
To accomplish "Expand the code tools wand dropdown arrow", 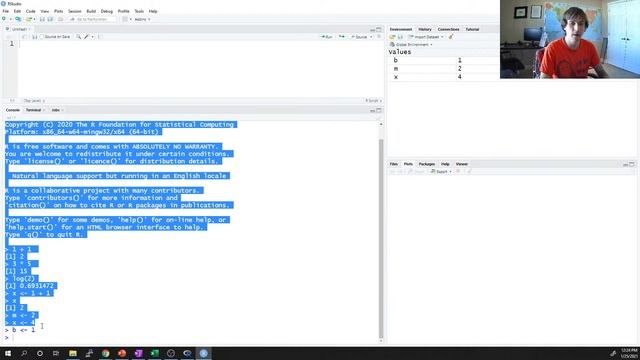I will coord(92,37).
